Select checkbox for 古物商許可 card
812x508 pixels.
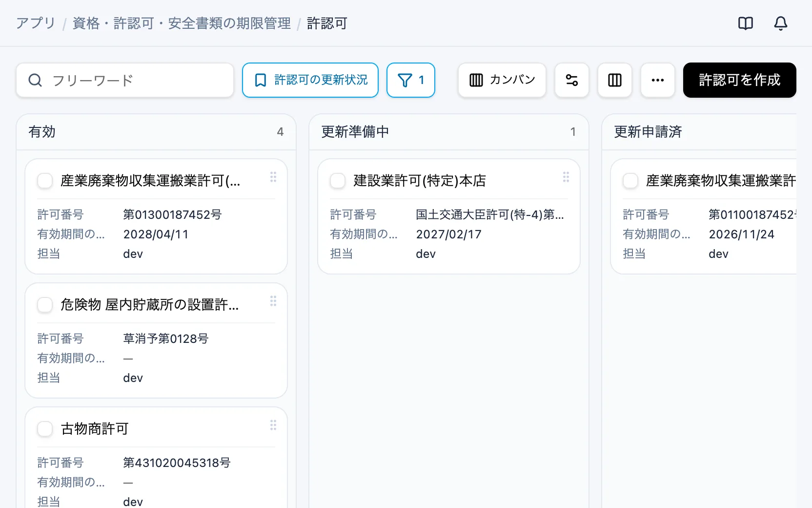[x=45, y=429]
